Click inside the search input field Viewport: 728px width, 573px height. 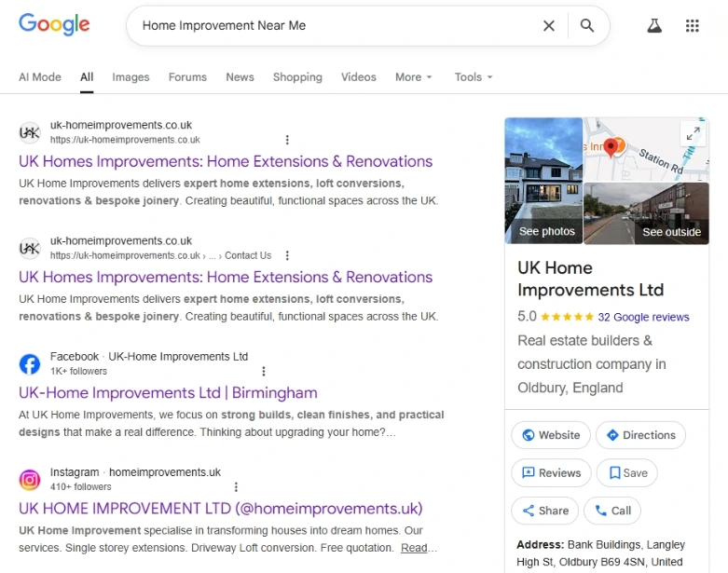336,26
